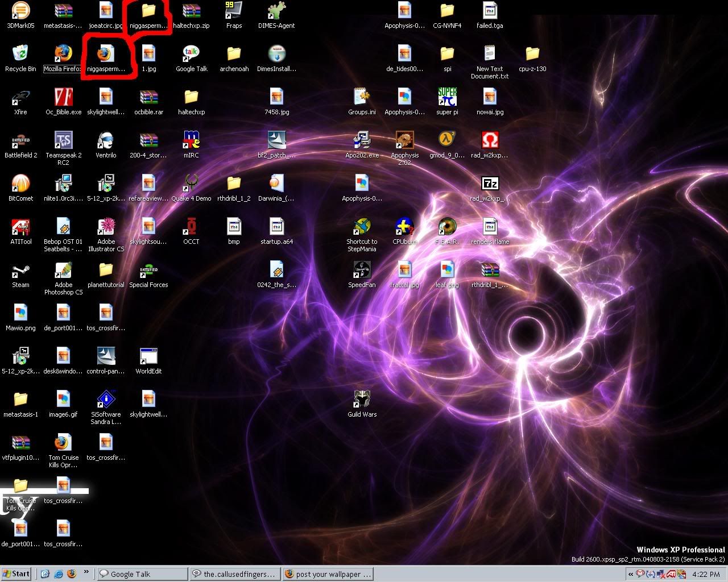This screenshot has height=582, width=728.
Task: Switch to the 'post your wallpaper' taskbar window
Action: 328,574
